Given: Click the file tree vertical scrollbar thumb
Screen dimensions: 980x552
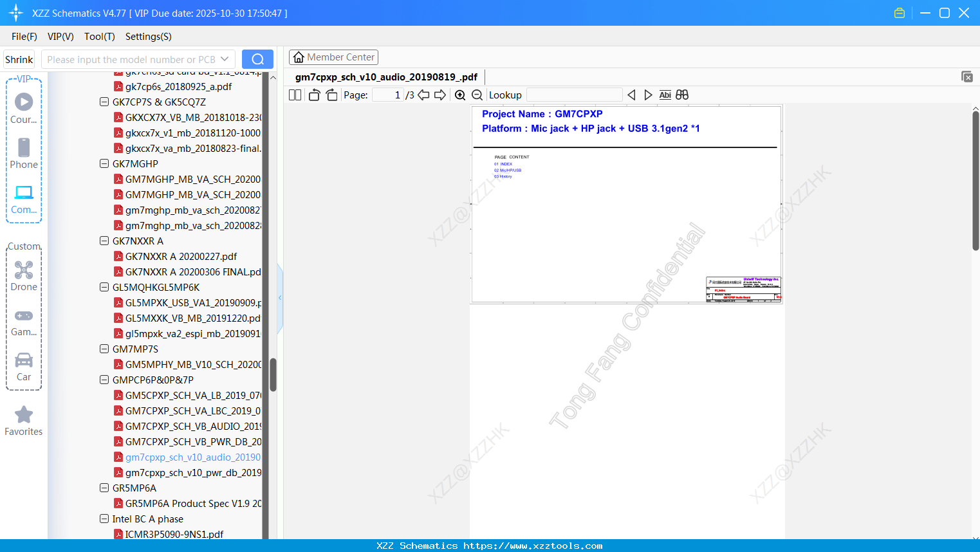Looking at the screenshot, I should coord(273,375).
